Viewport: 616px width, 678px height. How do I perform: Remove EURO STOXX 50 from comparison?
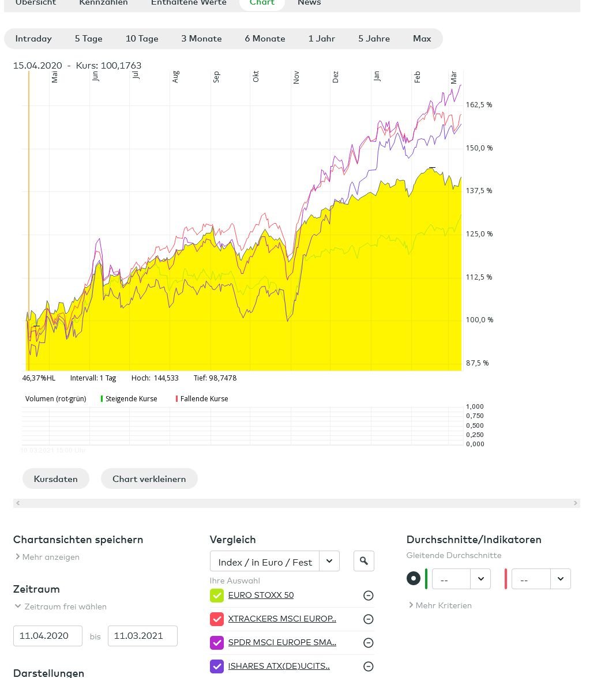tap(368, 596)
